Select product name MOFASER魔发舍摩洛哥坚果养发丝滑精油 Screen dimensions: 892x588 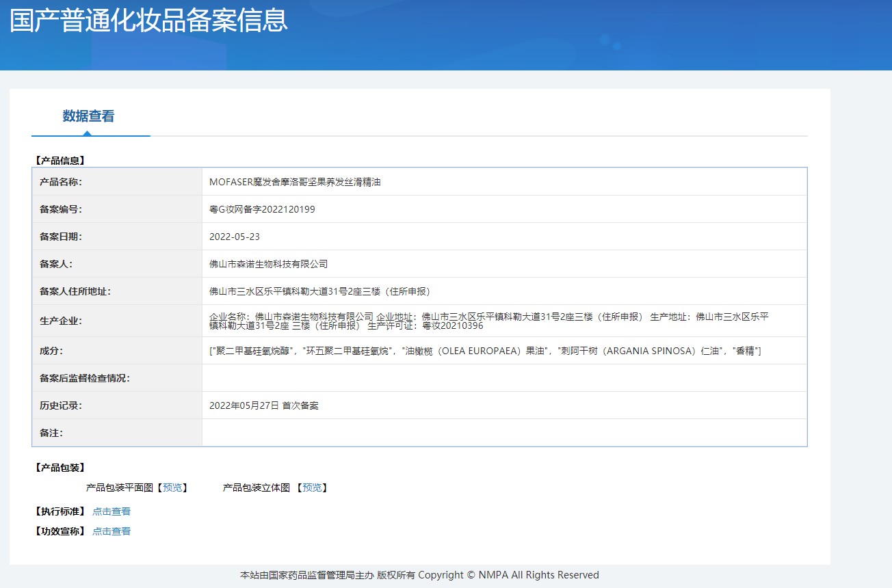tap(295, 182)
